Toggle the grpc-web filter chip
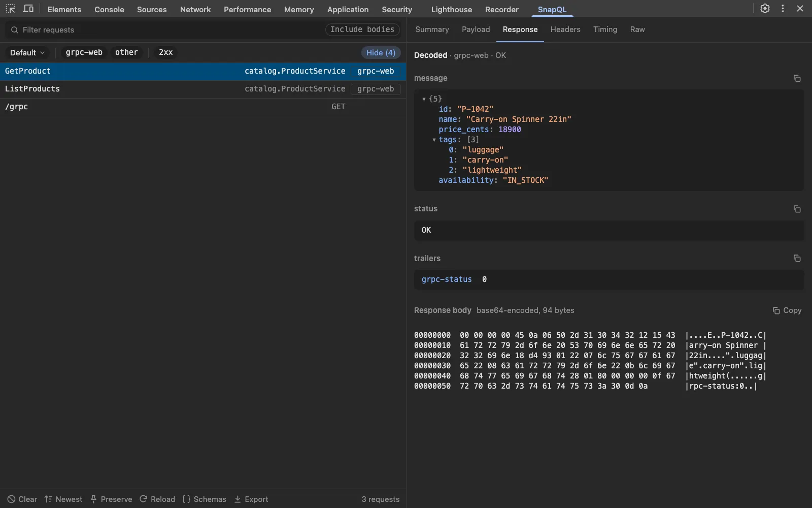Screen dimensions: 812x508 pos(84,52)
